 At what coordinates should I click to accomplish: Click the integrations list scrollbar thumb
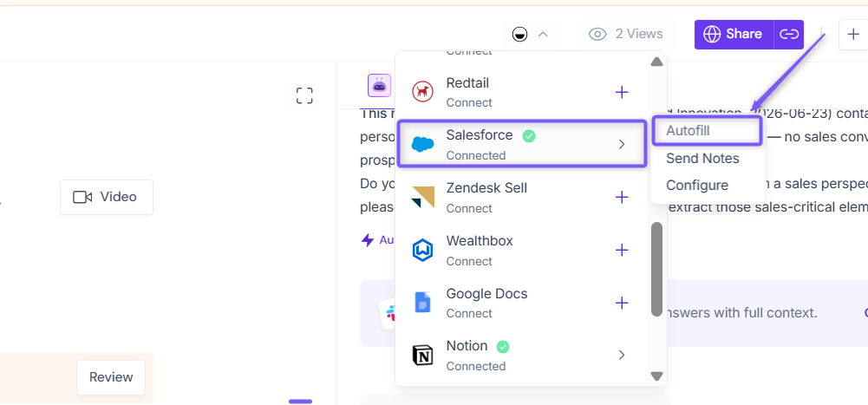tap(657, 270)
